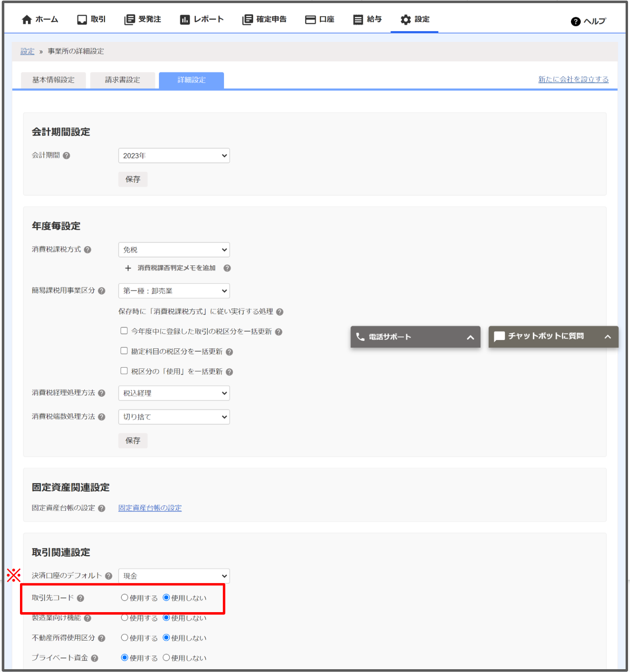This screenshot has height=672, width=630.
Task: Click plus icon to add 消費税課否判定メモ
Action: click(x=128, y=268)
